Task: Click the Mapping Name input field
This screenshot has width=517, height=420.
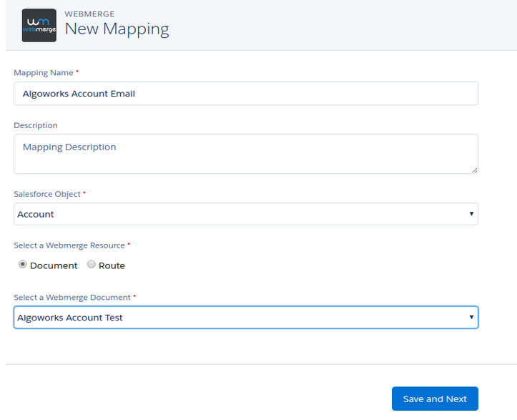Action: pos(245,94)
